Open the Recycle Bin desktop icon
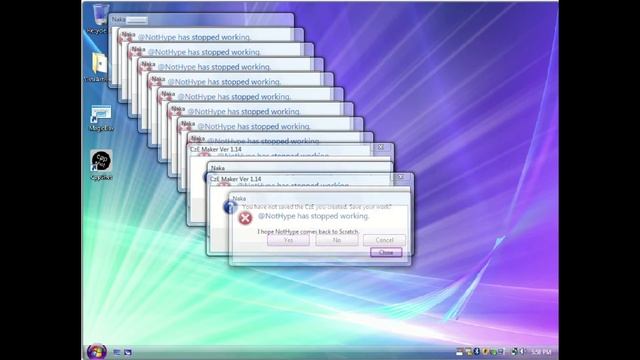 click(100, 16)
